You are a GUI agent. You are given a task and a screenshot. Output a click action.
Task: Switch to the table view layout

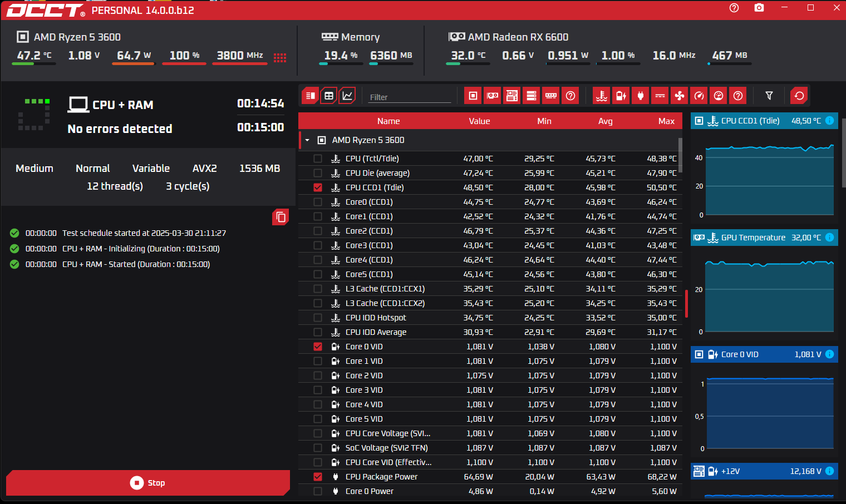[x=329, y=96]
